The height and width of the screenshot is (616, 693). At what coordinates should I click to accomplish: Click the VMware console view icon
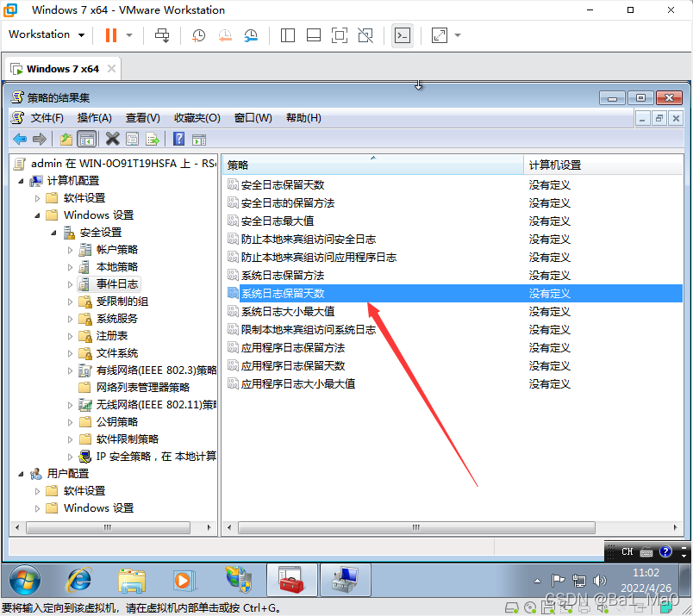[403, 35]
